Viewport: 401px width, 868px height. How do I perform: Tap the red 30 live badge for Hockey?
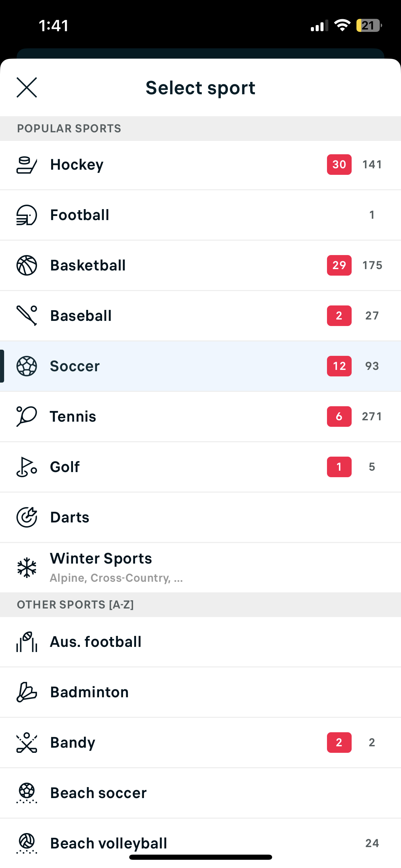[339, 165]
